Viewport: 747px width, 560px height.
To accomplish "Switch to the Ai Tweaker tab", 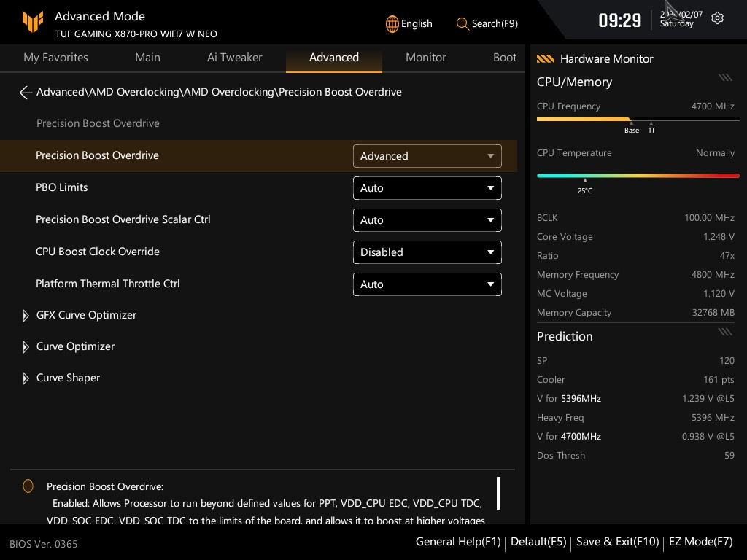I will (234, 58).
